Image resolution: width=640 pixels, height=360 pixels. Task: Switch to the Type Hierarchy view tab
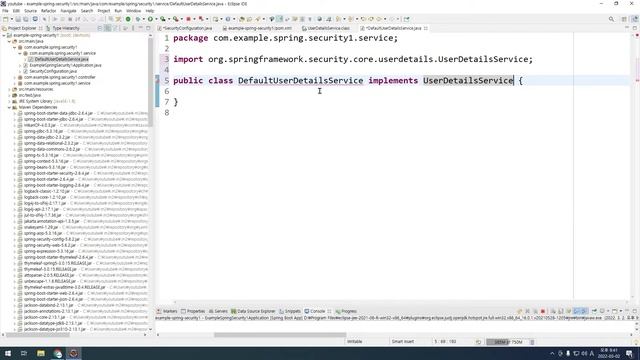pos(63,28)
